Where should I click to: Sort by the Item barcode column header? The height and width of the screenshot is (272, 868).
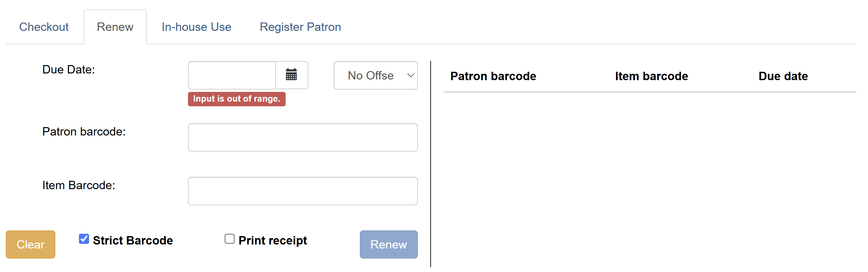(651, 76)
